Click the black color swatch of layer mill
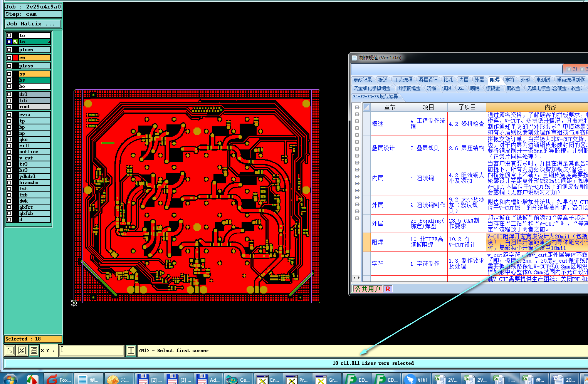588x384 pixels. (15, 146)
